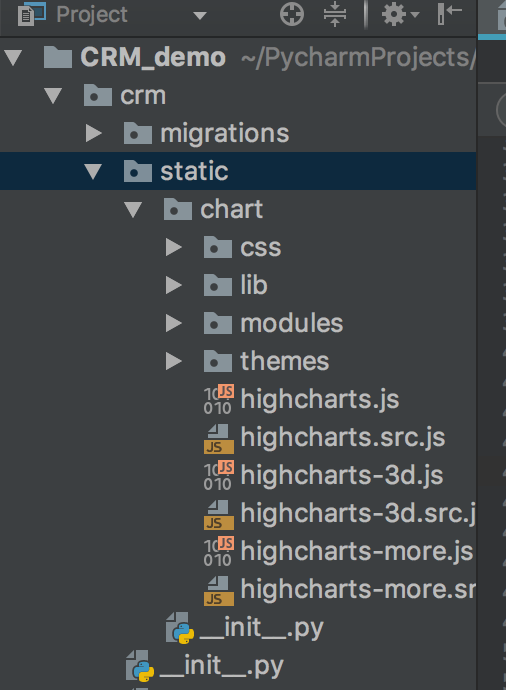Viewport: 506px width, 690px height.
Task: Click the Project title label
Action: coord(92,15)
